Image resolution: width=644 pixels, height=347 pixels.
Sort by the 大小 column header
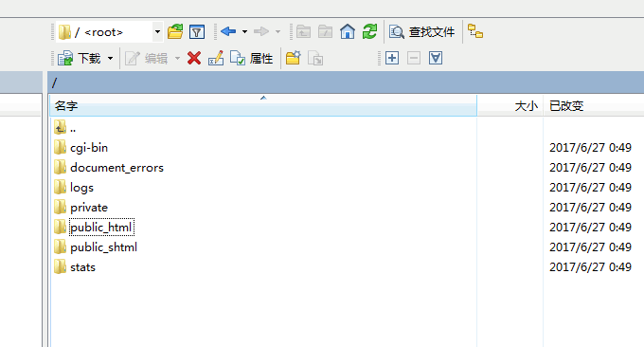point(510,105)
